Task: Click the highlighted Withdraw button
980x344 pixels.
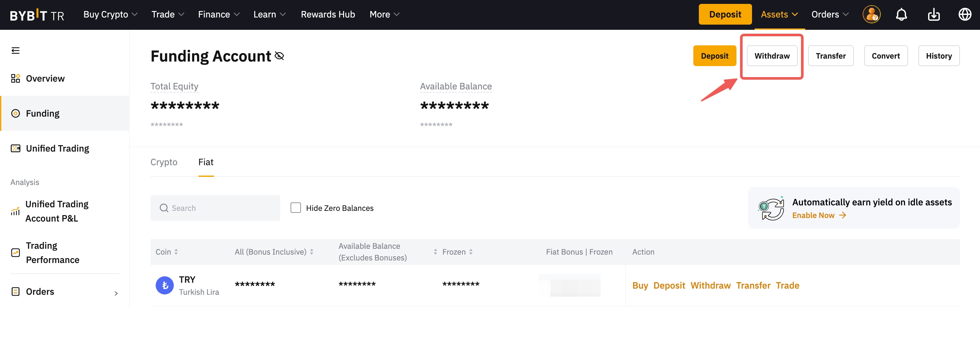Action: point(772,56)
